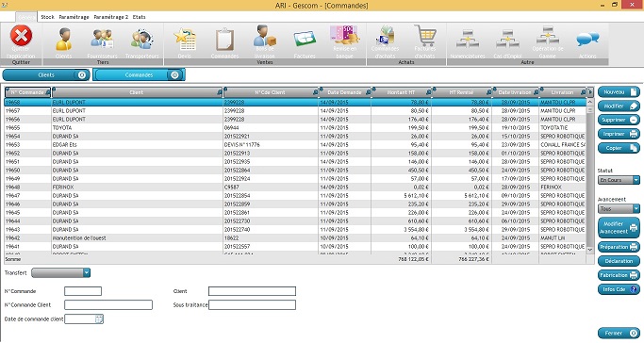Close the Commandes tab with its X icon

click(x=174, y=74)
